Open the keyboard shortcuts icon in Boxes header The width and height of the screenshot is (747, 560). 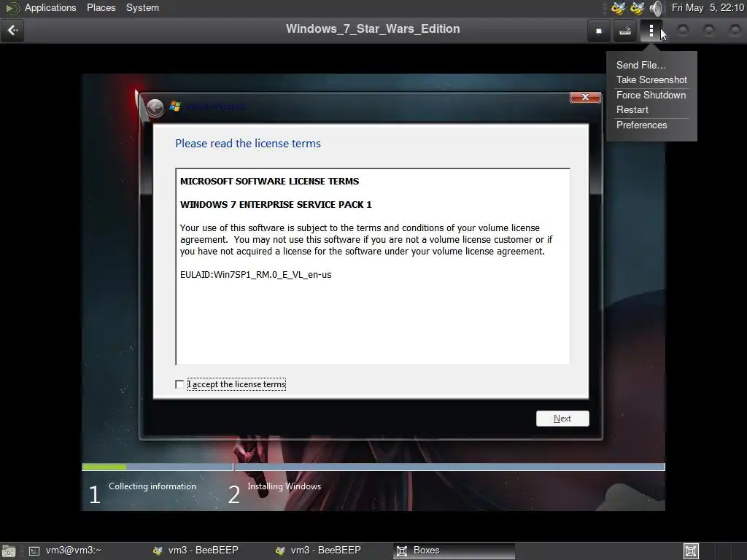click(625, 31)
